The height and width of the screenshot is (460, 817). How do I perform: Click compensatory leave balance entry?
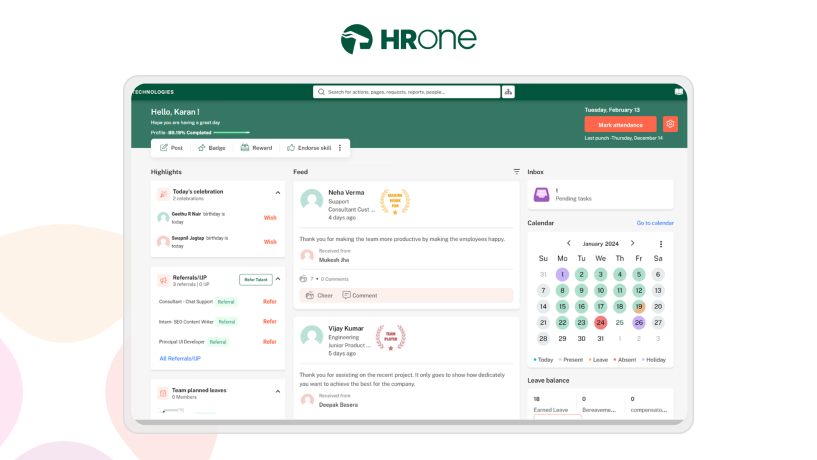coord(649,404)
